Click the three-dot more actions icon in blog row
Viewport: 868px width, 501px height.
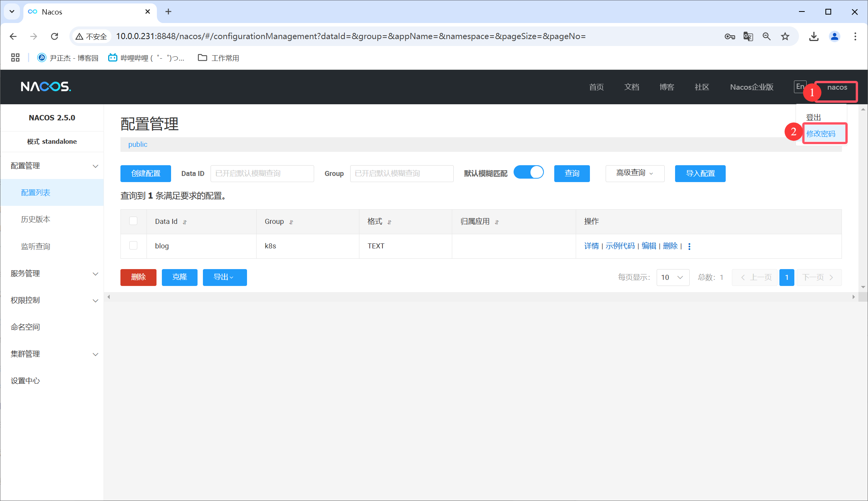pyautogui.click(x=689, y=246)
